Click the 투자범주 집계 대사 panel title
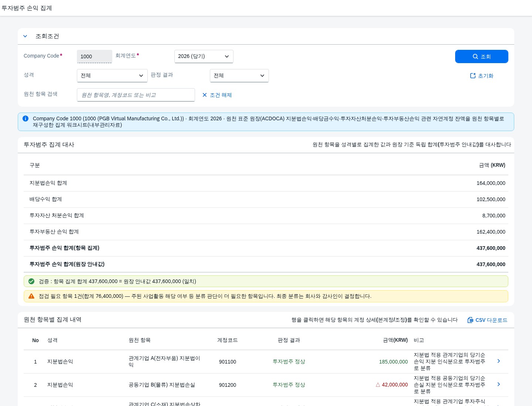Screen dimensions: 532x406 point(49,145)
